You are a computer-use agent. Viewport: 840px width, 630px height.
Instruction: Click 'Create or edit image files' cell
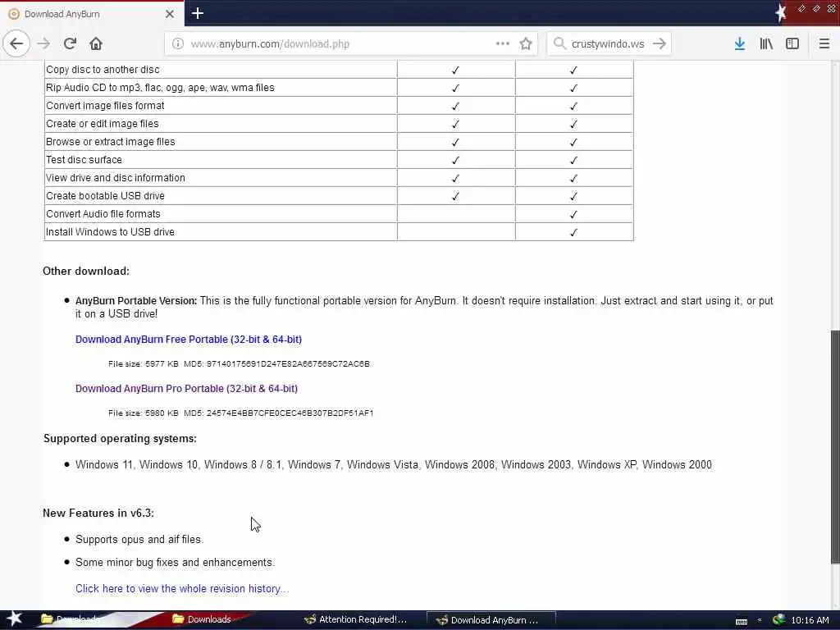pos(220,124)
